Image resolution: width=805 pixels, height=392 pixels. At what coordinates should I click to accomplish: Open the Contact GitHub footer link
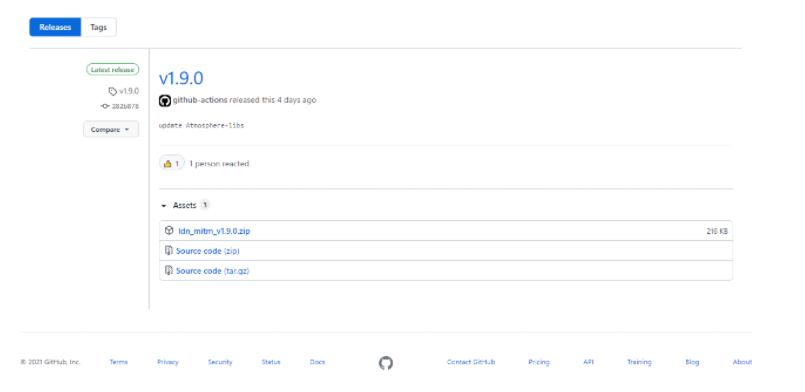click(471, 362)
